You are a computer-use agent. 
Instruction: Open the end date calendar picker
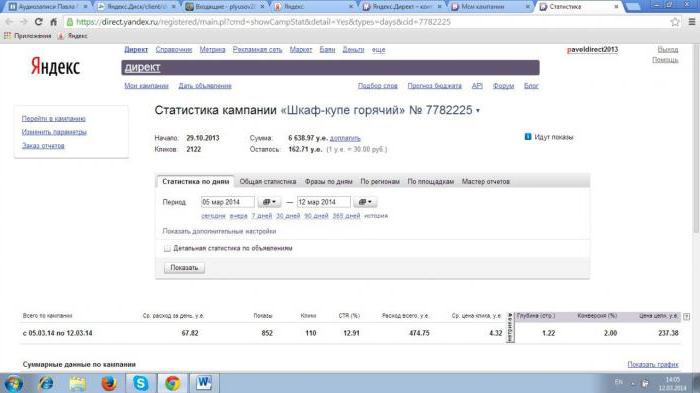[365, 202]
